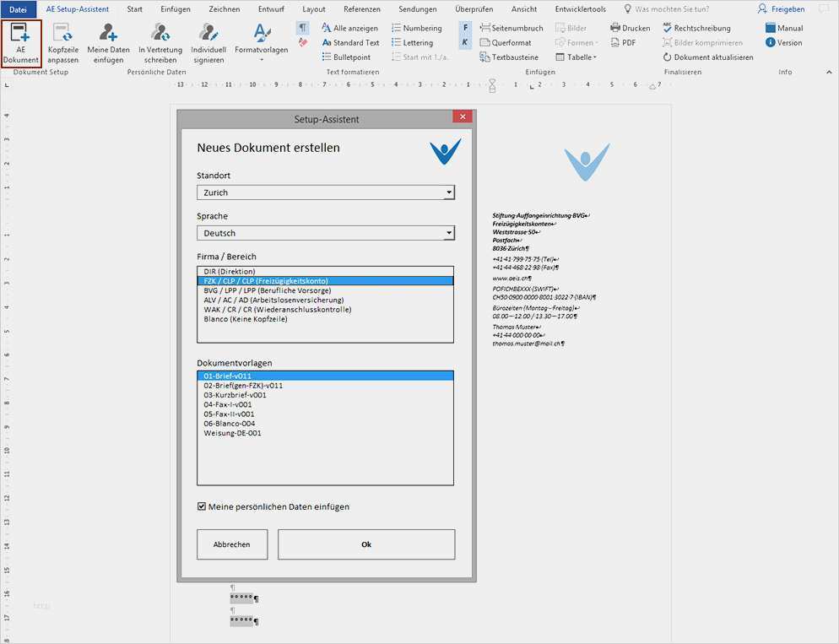Click the right indent marker on ruler
Screen dimensions: 839x644
[652, 86]
